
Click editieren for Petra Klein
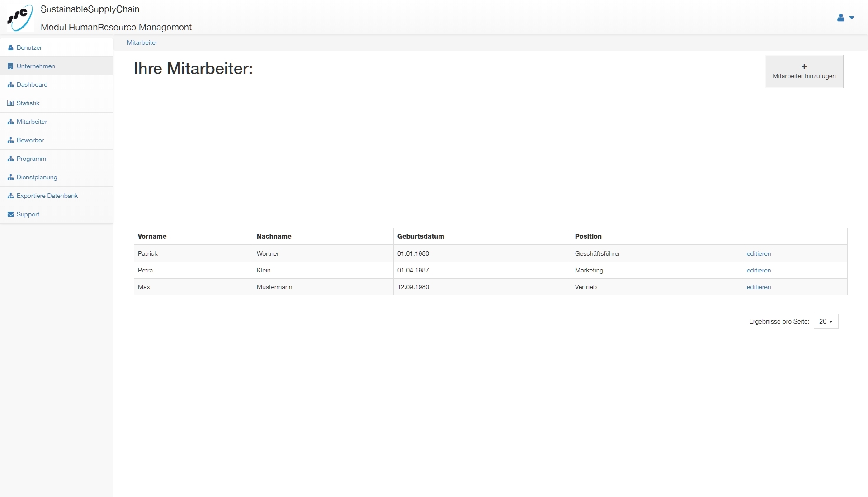pos(759,270)
